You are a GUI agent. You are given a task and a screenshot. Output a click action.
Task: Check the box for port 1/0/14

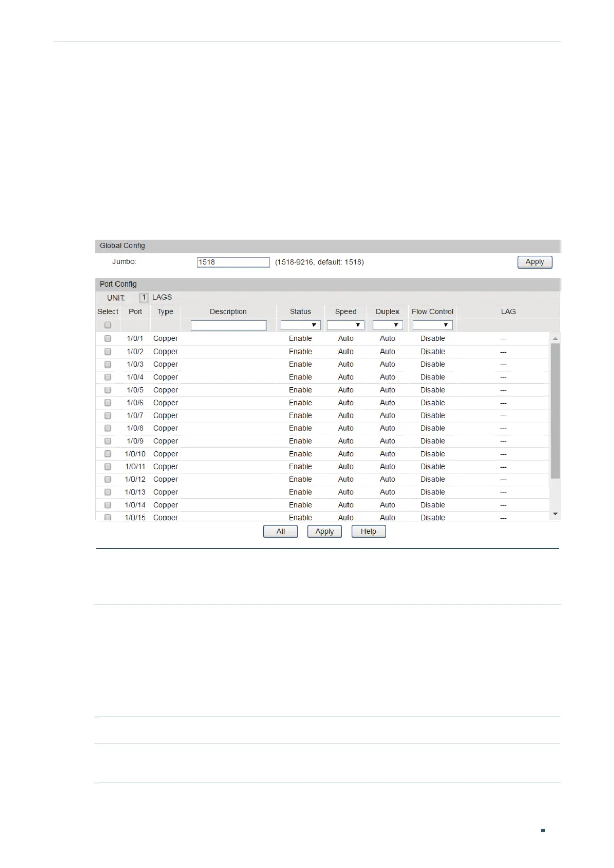108,505
